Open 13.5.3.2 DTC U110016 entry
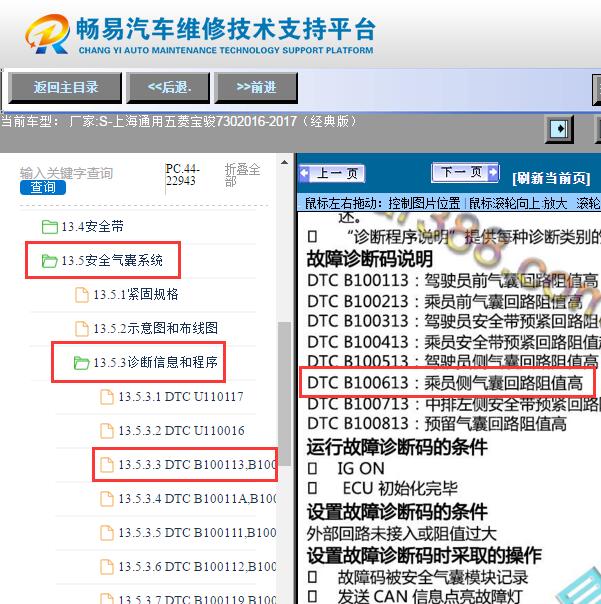Screen dimensions: 601x604 [181, 431]
